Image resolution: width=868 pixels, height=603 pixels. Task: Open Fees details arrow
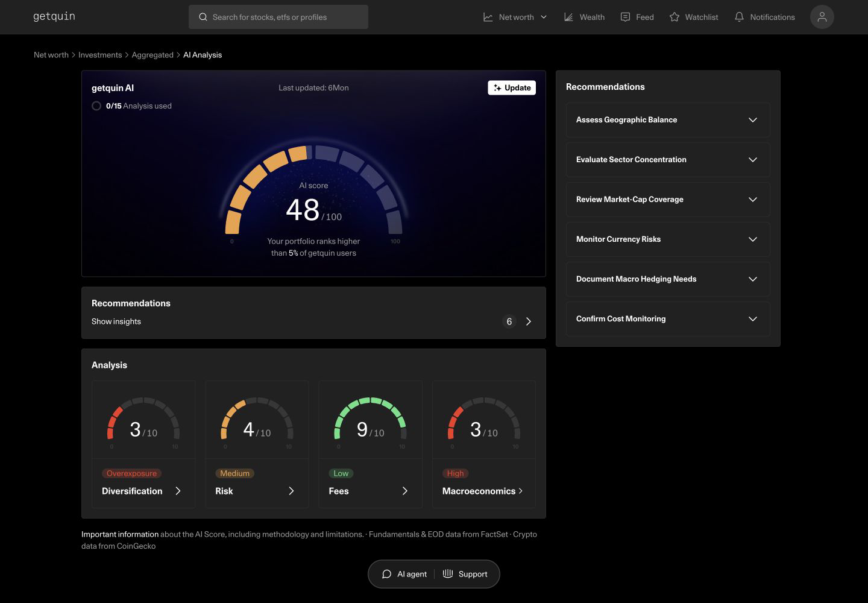tap(405, 491)
